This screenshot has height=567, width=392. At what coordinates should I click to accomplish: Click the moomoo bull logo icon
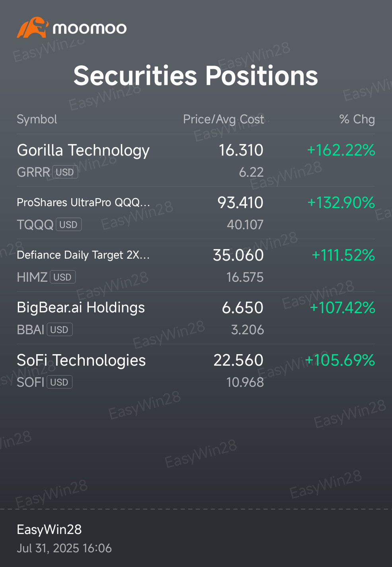[33, 28]
